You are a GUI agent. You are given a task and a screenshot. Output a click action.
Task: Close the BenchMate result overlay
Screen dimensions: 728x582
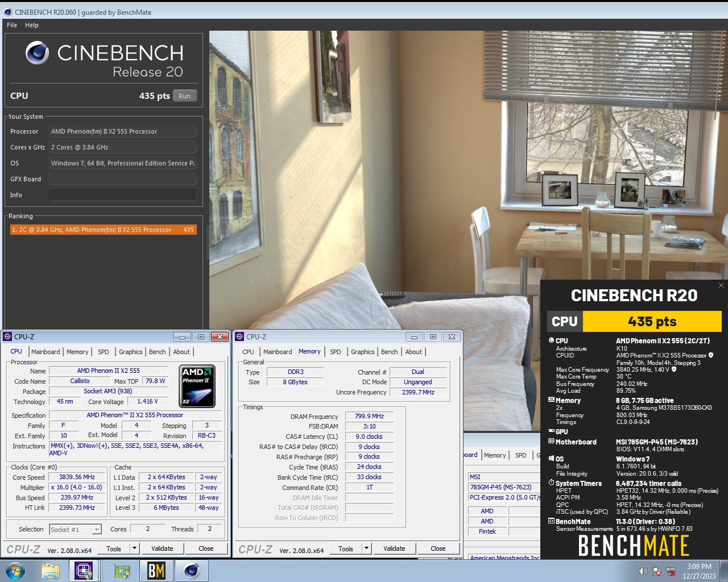[721, 285]
